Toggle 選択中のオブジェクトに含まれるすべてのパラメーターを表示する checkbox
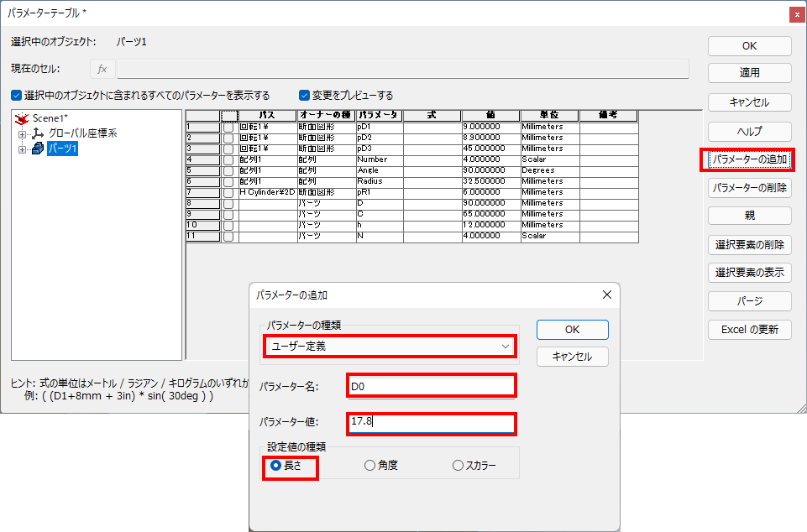Image resolution: width=807 pixels, height=532 pixels. pos(17,96)
